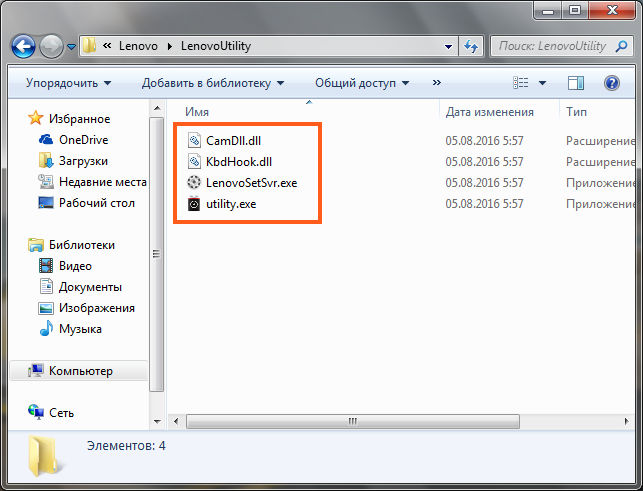643x491 pixels.
Task: Open Добавить в библиотеку menu
Action: point(213,83)
